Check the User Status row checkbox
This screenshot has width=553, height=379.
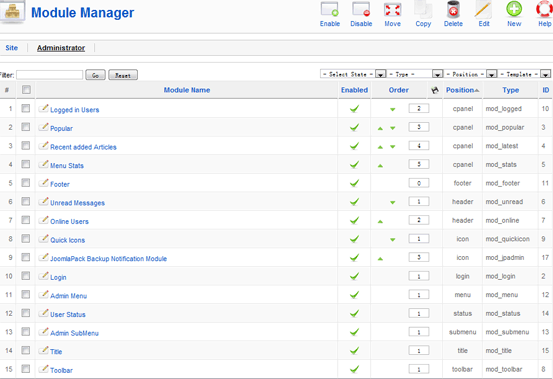coord(25,313)
